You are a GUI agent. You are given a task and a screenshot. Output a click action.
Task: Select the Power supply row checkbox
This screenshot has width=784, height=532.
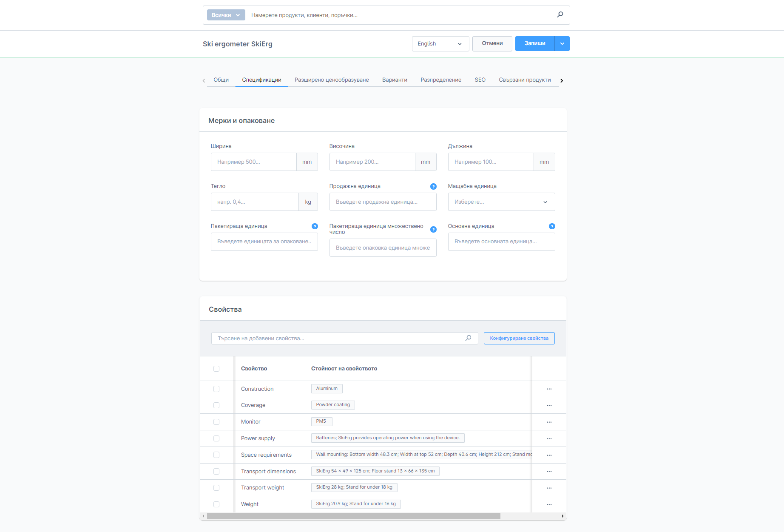point(216,438)
